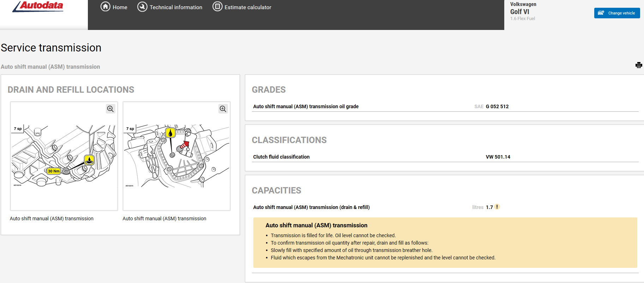Print the page with printer icon
Image resolution: width=644 pixels, height=283 pixels.
tap(639, 65)
